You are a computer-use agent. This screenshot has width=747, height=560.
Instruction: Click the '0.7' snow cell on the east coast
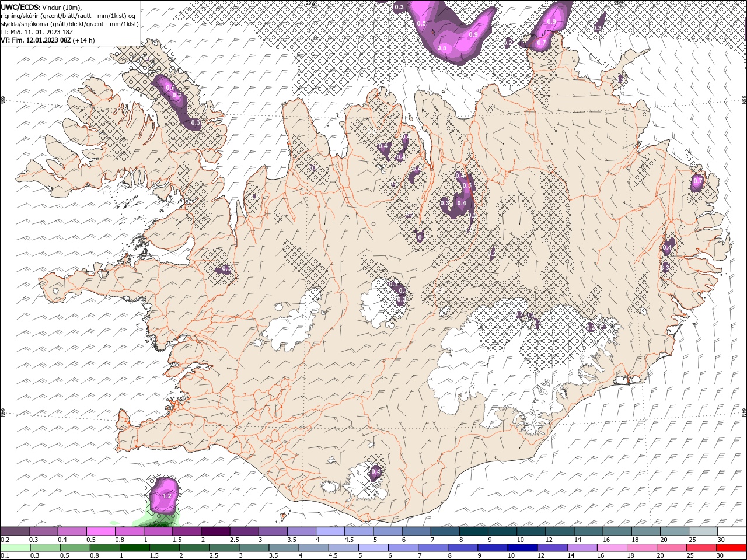click(697, 181)
